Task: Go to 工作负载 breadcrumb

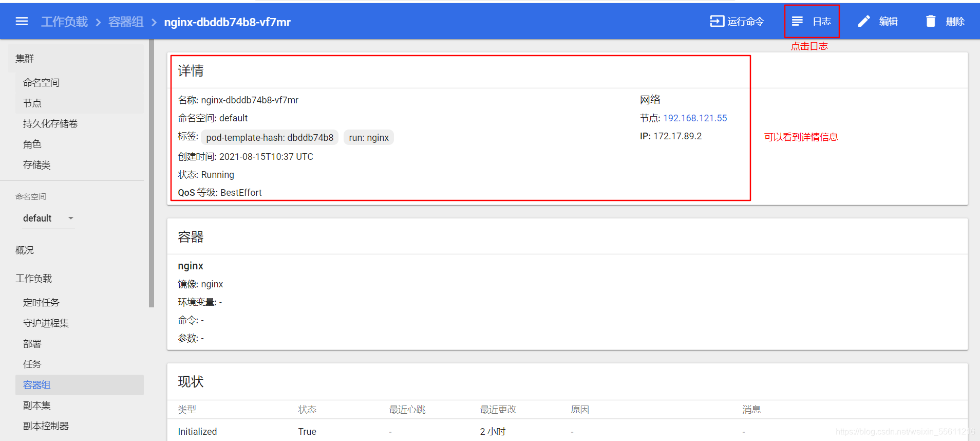Action: [64, 22]
